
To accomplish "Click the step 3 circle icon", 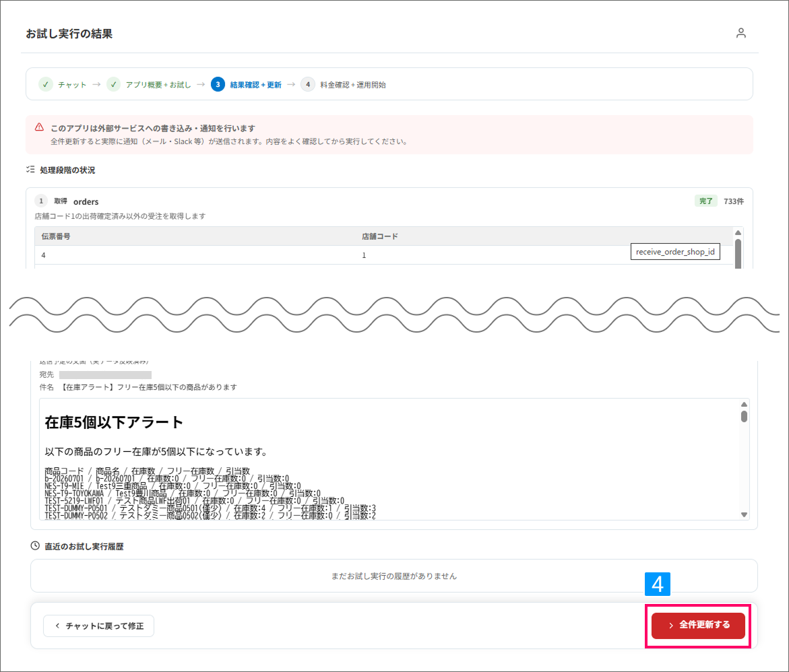I will [x=218, y=84].
